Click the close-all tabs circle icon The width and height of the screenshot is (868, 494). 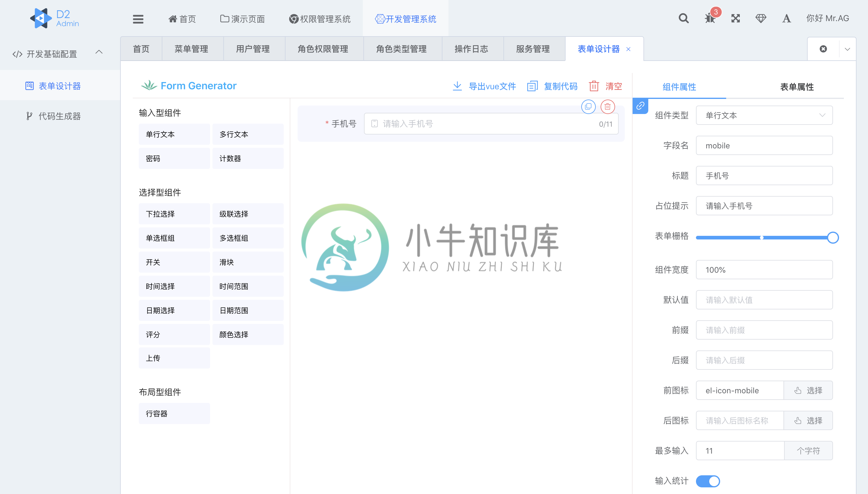click(823, 49)
